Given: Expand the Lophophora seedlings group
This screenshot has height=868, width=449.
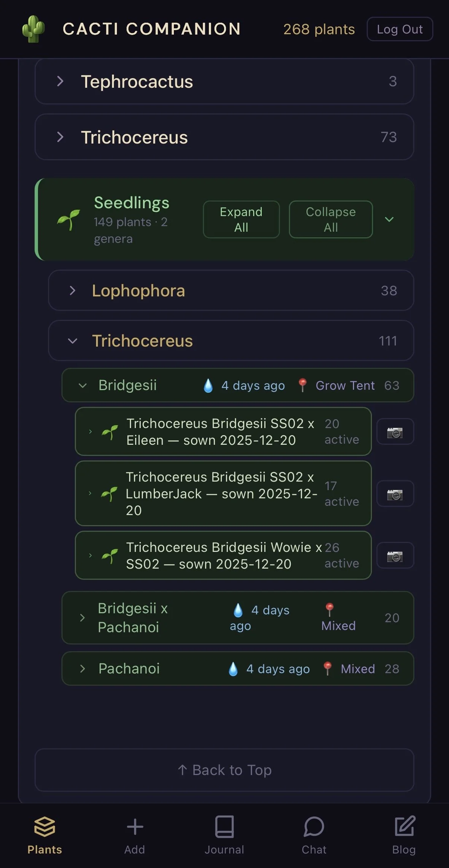Looking at the screenshot, I should pyautogui.click(x=231, y=290).
